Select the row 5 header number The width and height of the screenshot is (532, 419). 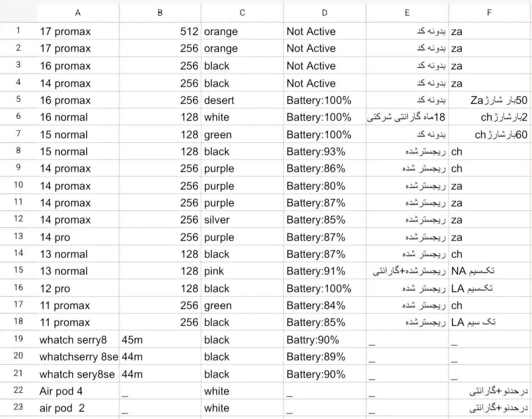[18, 99]
